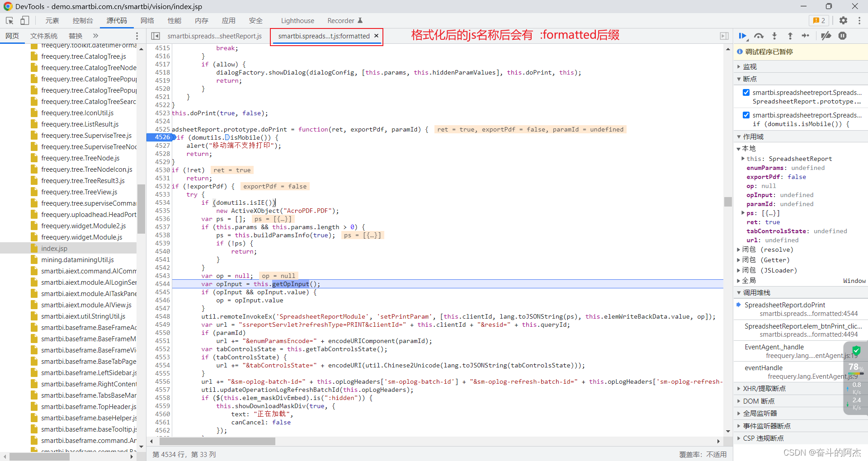Viewport: 868px width, 461px height.
Task: Show more navigator tabs chevron
Action: point(95,36)
